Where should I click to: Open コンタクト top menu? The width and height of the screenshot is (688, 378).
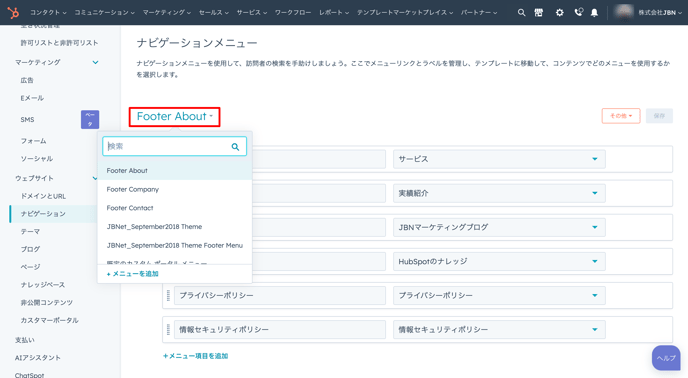[48, 12]
